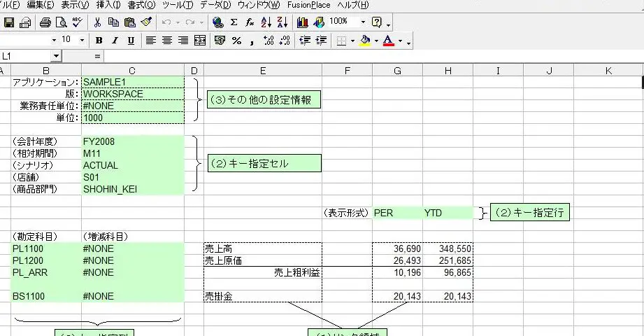Click the Decrease Decimal icon

coord(285,41)
